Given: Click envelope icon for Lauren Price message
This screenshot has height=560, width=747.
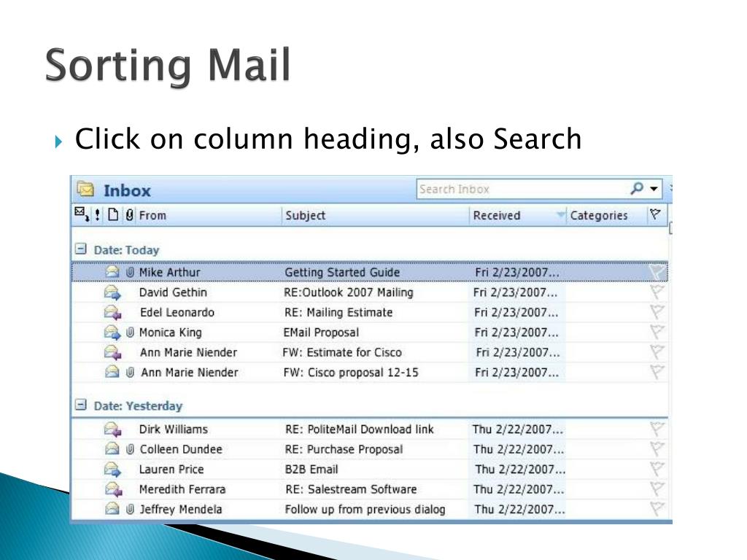Looking at the screenshot, I should [x=112, y=469].
